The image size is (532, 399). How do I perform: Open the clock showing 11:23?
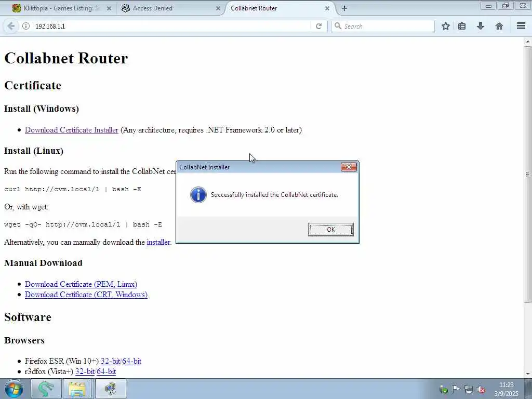[506, 389]
